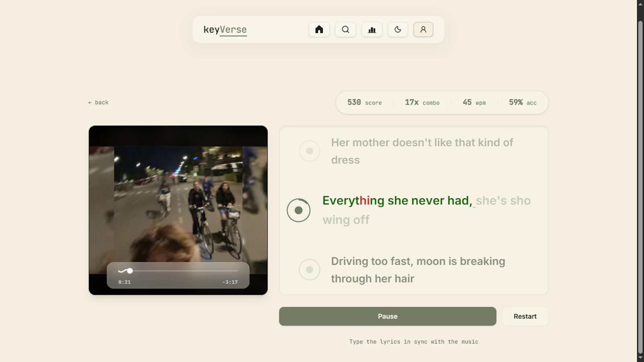Screen dimensions: 644x362
Task: Click the vertical page scrollbar thumb
Action: click(640, 187)
